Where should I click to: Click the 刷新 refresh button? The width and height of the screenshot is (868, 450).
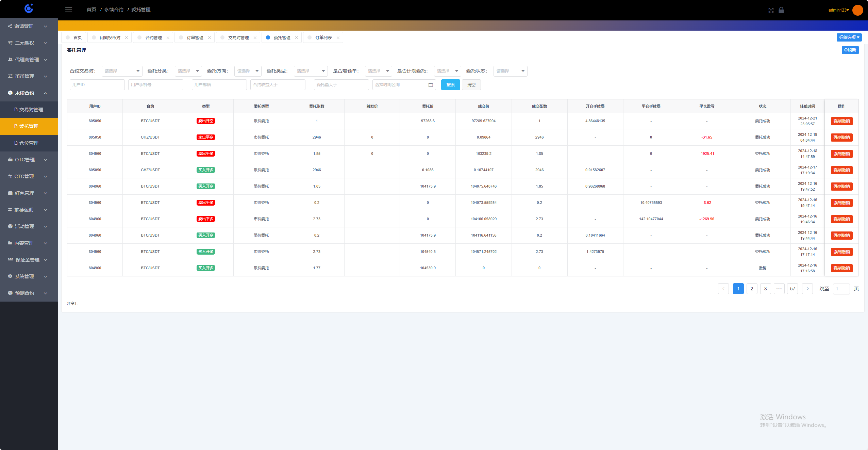pyautogui.click(x=850, y=50)
